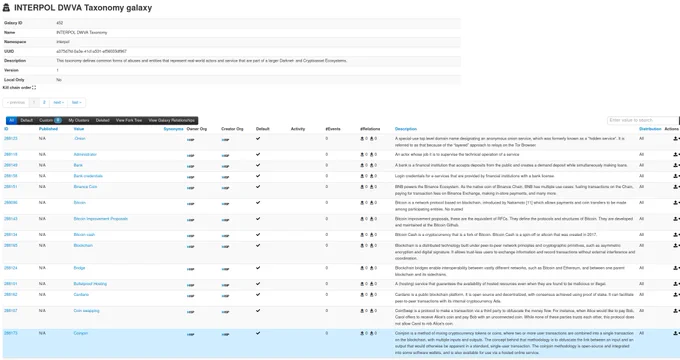Viewport: 680px width, 360px height.
Task: Go to page 2 of results
Action: coord(44,102)
